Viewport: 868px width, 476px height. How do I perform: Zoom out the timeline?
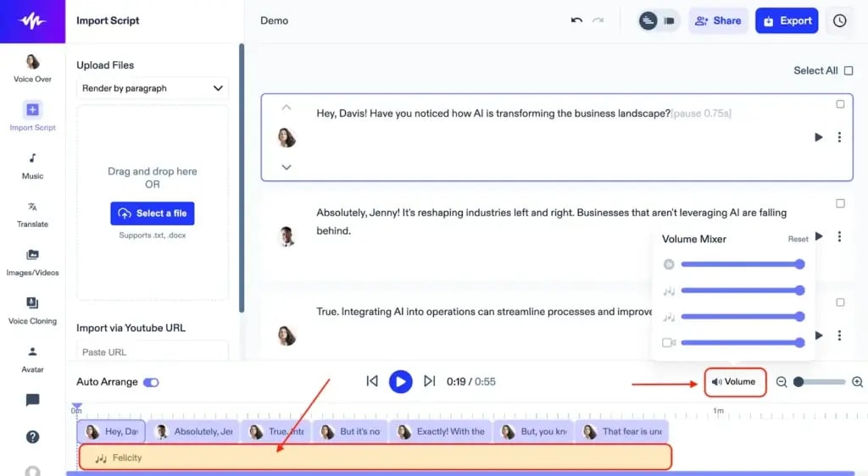pyautogui.click(x=782, y=382)
